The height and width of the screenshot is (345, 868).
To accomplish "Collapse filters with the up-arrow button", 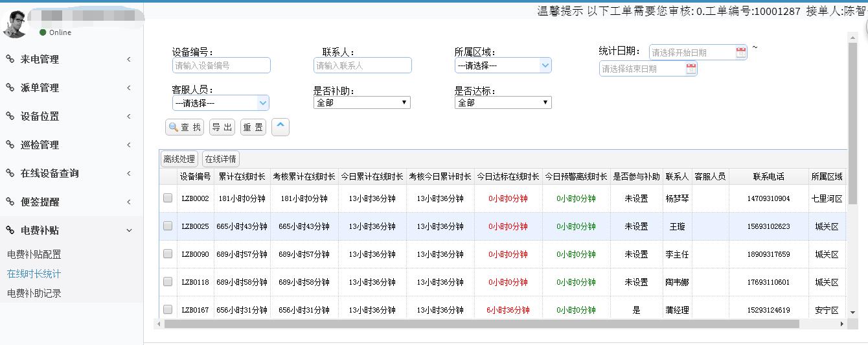I will (x=280, y=127).
